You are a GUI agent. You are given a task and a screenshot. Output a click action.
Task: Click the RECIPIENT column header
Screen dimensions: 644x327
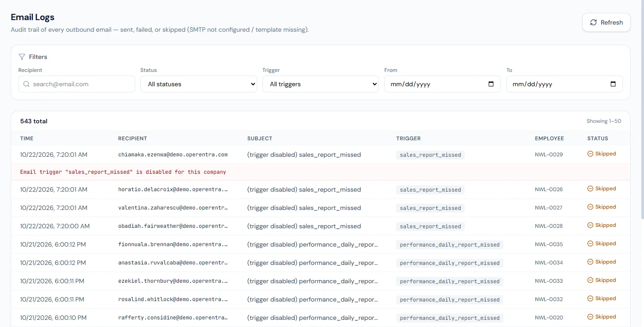click(x=132, y=138)
